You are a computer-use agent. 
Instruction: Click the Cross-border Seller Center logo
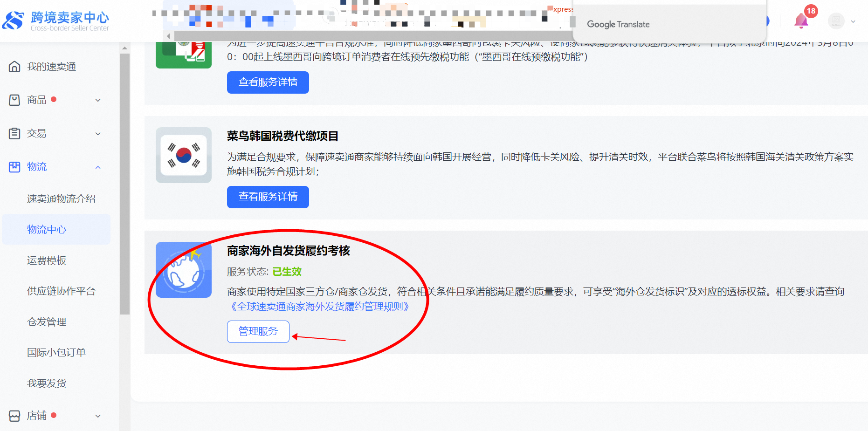tap(55, 21)
